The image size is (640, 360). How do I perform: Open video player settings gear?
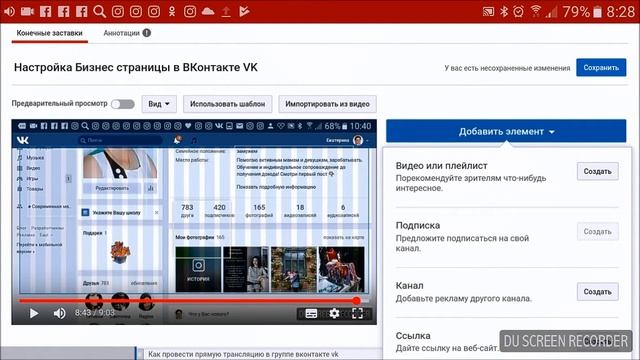334,313
